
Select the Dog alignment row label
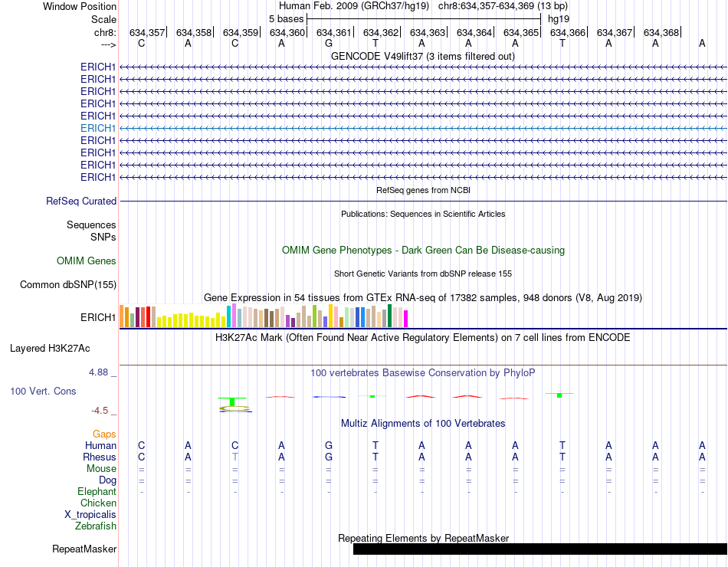[x=107, y=480]
